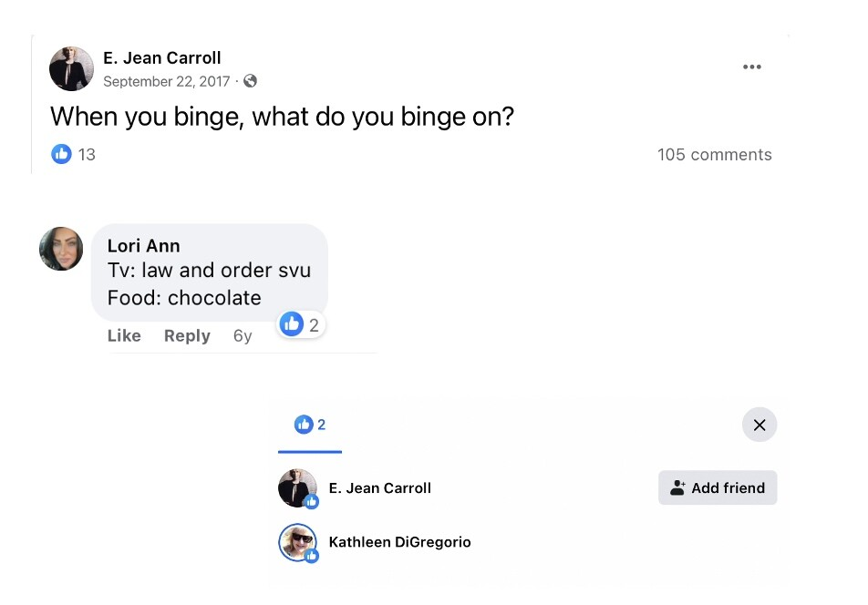
Task: Click the blue like icon beside 13
Action: [61, 154]
